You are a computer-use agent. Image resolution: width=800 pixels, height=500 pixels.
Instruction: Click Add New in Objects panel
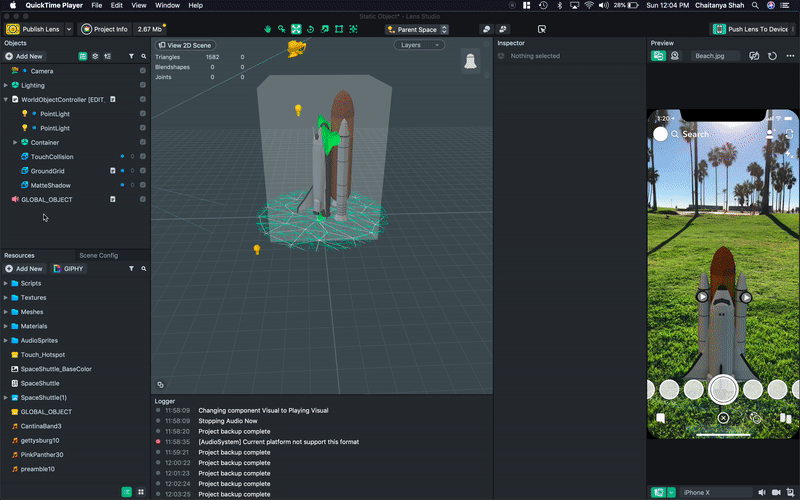coord(24,56)
